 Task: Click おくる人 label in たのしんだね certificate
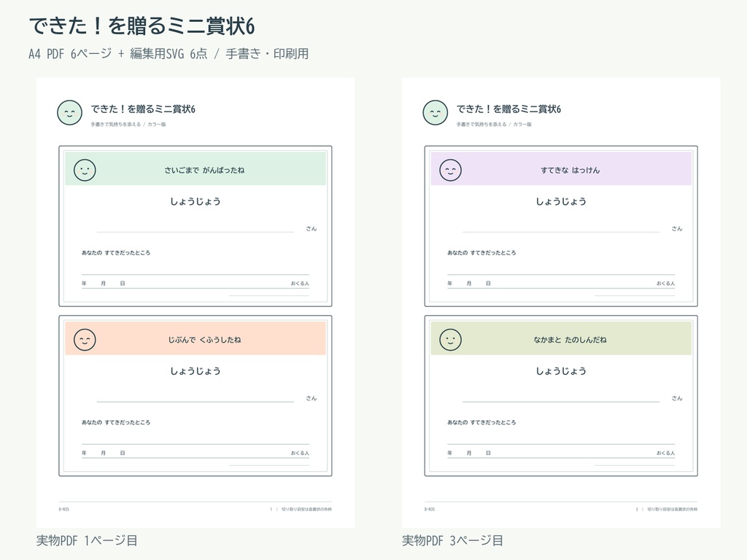click(666, 453)
